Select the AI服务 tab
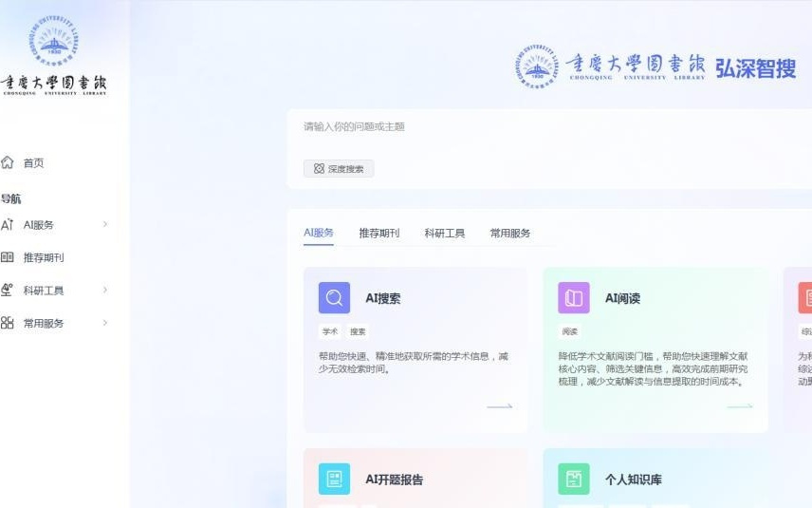 319,233
